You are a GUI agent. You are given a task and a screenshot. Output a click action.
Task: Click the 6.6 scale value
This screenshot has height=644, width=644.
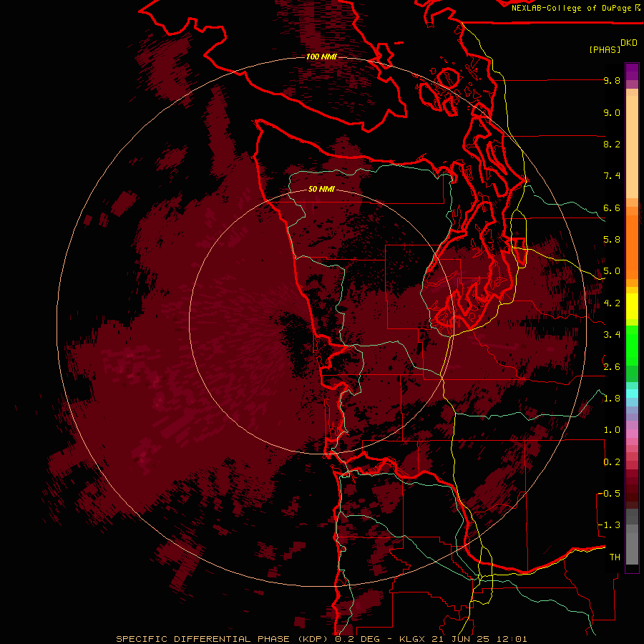(612, 208)
